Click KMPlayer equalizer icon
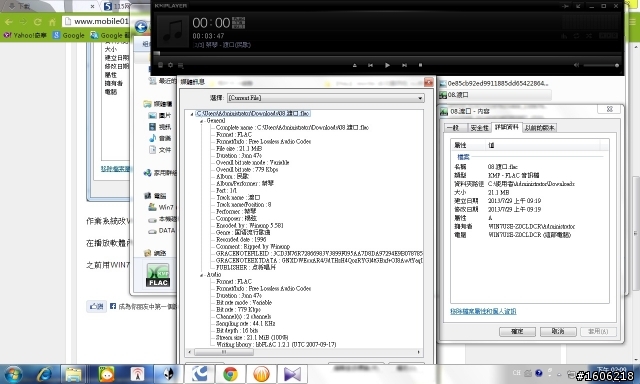 (x=564, y=36)
